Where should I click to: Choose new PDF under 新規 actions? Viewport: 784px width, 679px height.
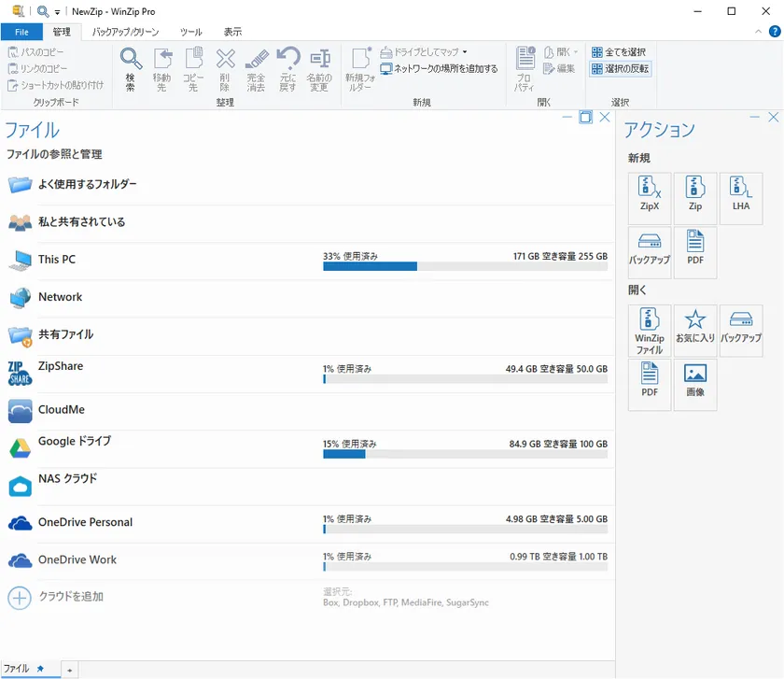[694, 251]
